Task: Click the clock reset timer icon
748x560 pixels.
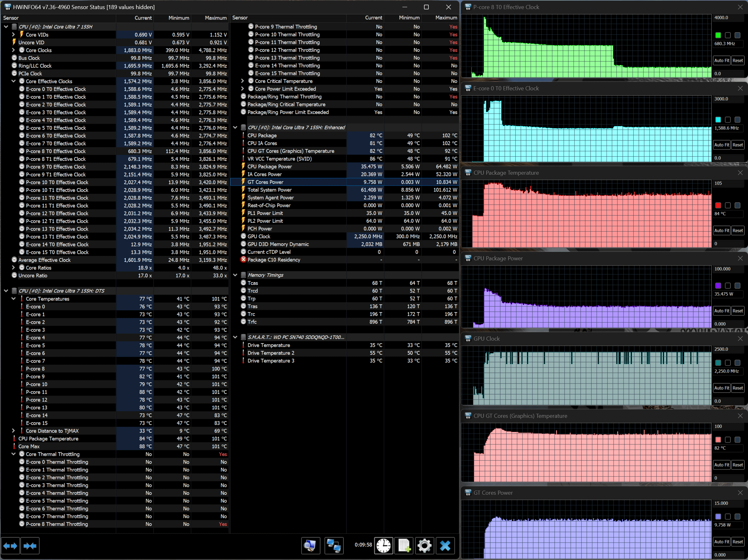Action: 383,545
